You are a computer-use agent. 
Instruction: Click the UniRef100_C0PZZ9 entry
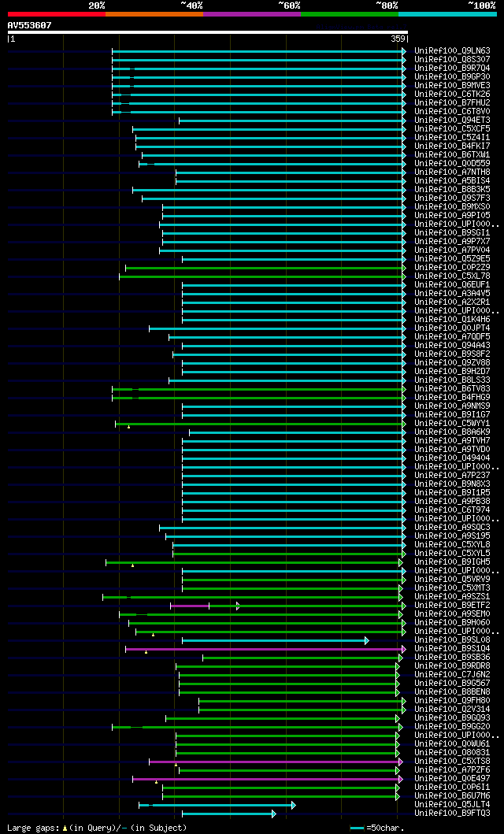(x=453, y=267)
